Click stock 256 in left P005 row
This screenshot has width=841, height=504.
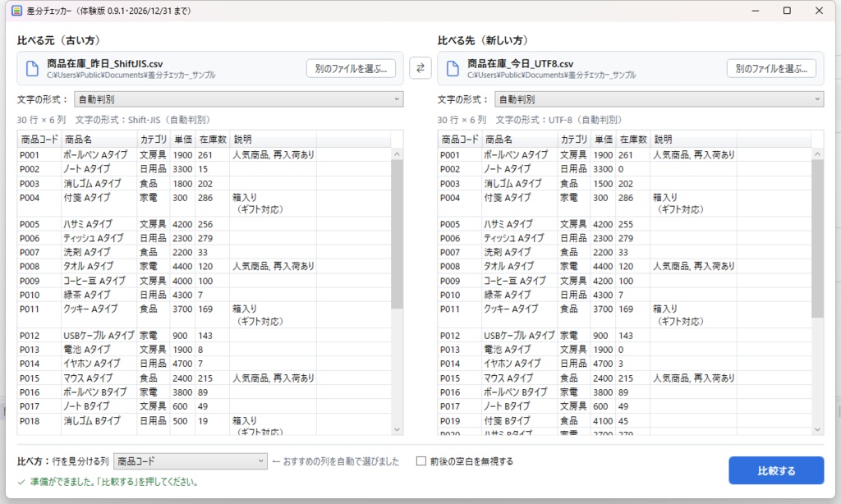click(x=205, y=224)
